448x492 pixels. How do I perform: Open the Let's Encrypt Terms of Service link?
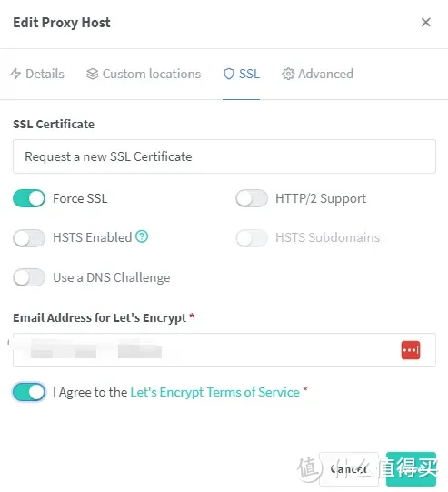215,392
